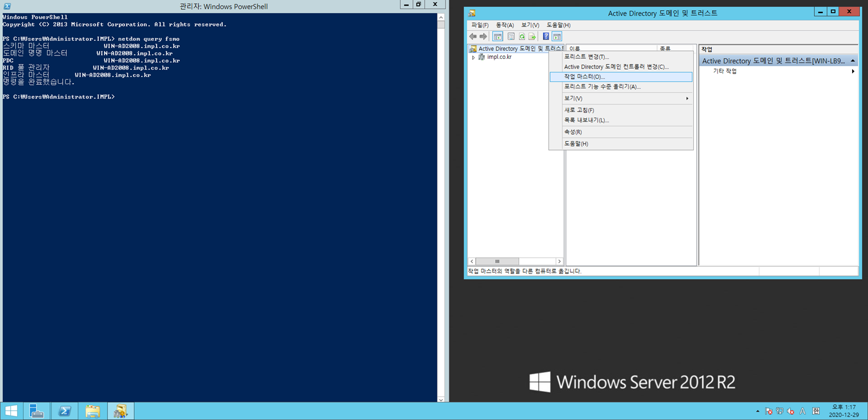
Task: Open Server Manager from the taskbar
Action: [36, 411]
